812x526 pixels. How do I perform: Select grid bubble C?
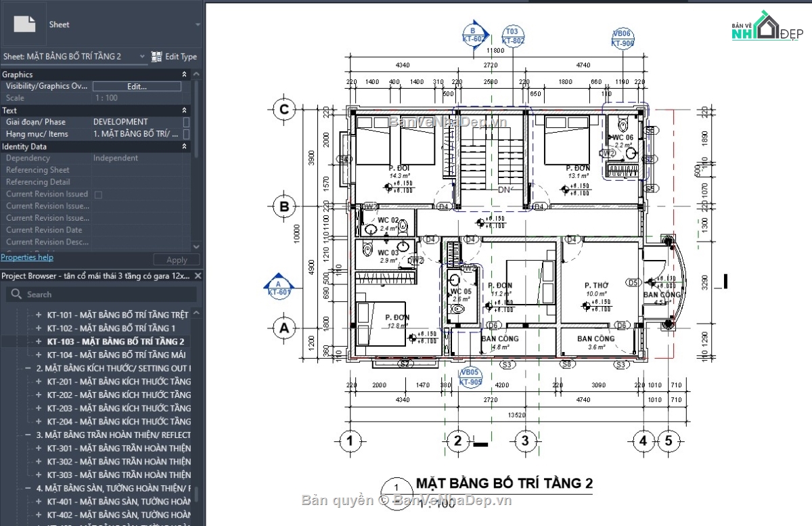284,109
